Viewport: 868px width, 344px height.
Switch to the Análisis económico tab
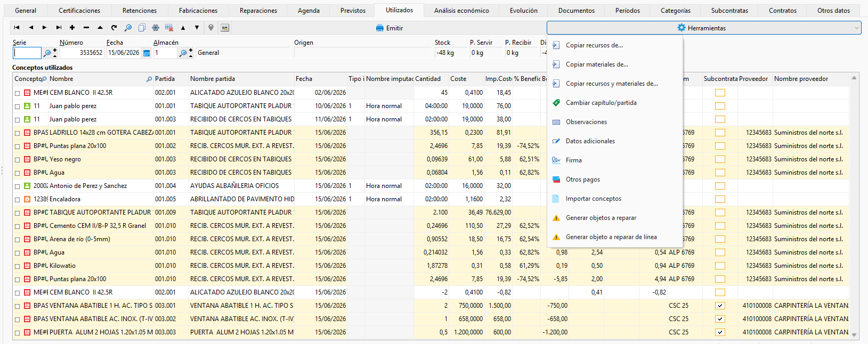[461, 11]
